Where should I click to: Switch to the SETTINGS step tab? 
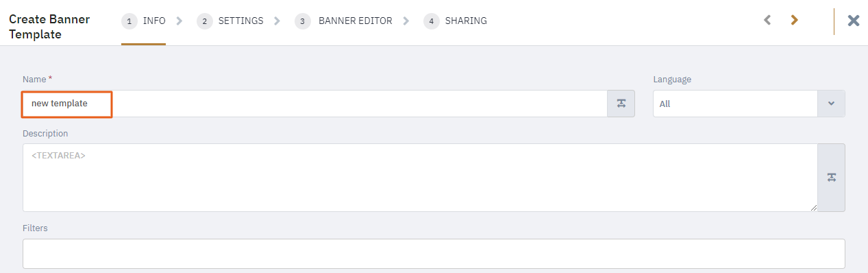pyautogui.click(x=230, y=21)
